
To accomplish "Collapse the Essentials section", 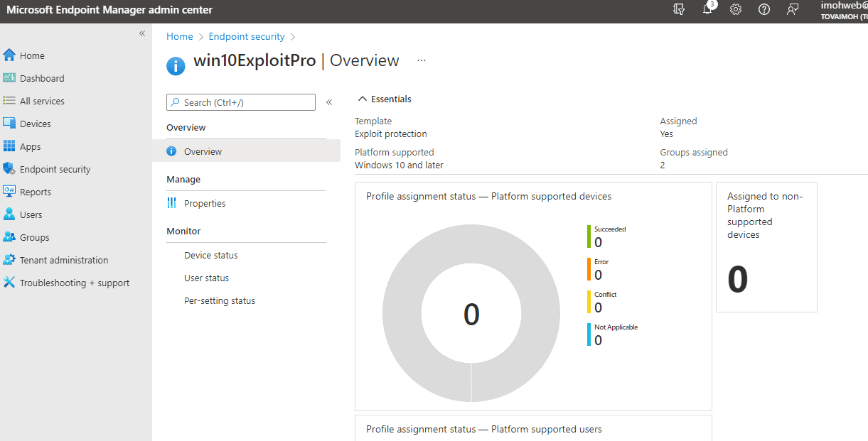I will 363,99.
